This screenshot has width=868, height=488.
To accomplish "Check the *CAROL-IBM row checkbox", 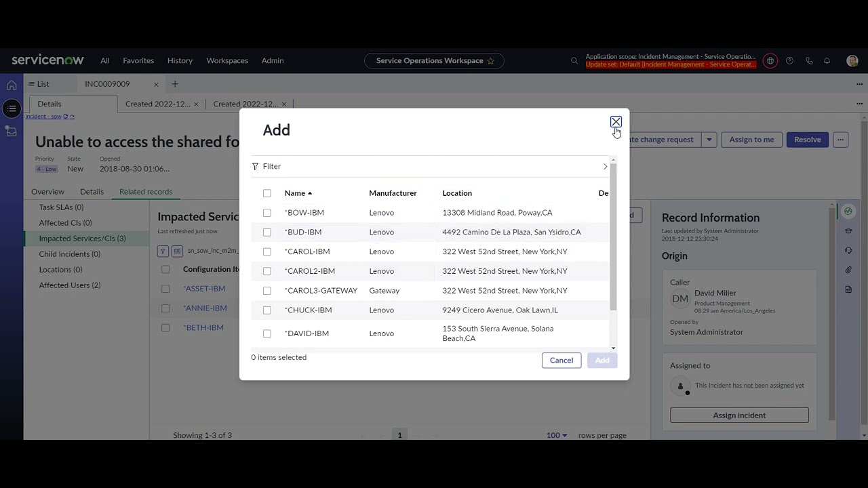I will coord(267,252).
